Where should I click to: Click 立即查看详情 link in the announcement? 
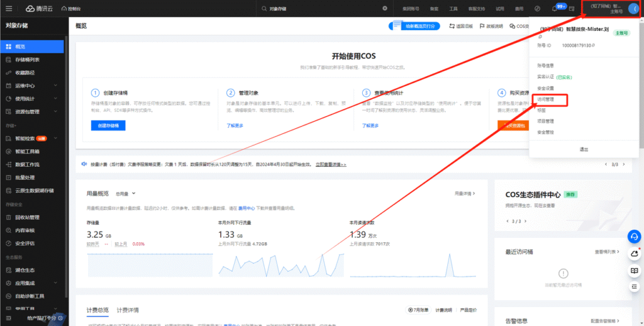click(x=330, y=164)
